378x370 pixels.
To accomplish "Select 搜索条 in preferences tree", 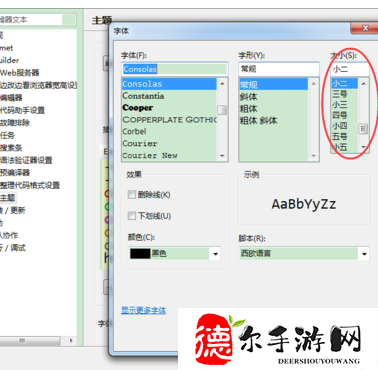I will click(11, 148).
